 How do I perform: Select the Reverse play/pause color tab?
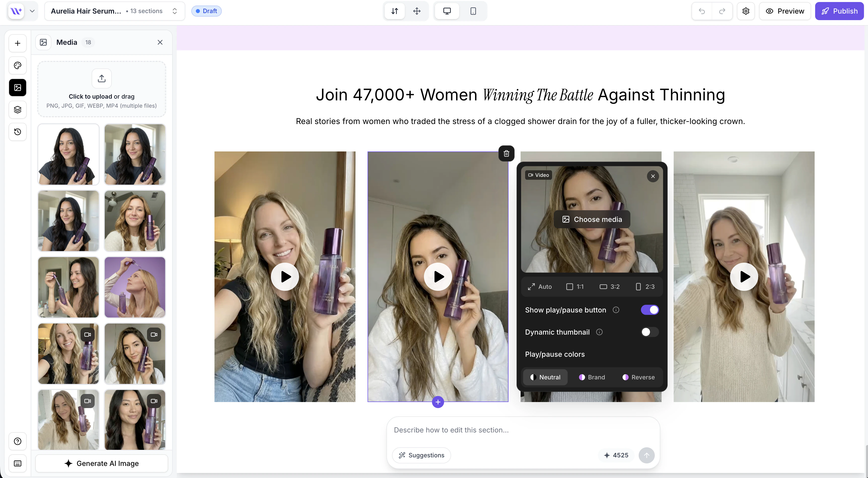point(638,377)
